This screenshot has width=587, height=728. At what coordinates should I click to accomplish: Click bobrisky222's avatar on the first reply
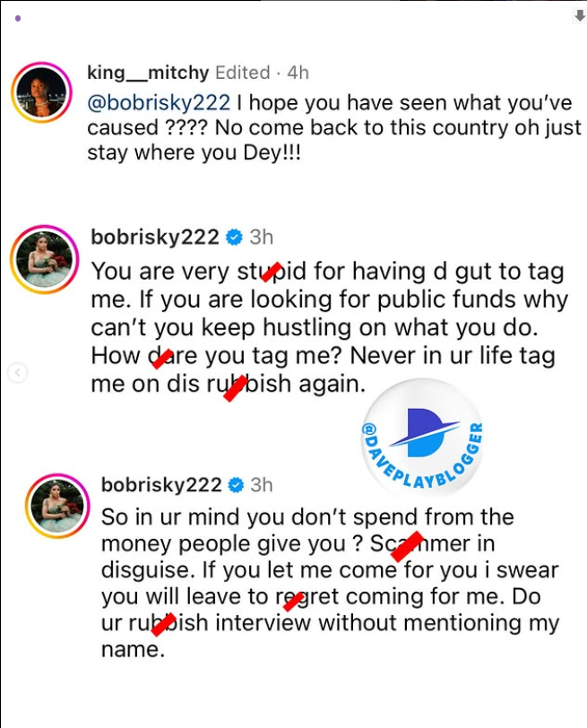45,259
